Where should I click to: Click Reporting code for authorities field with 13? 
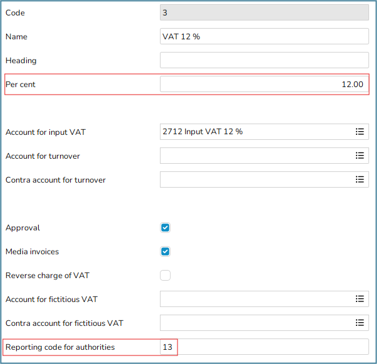pyautogui.click(x=264, y=347)
